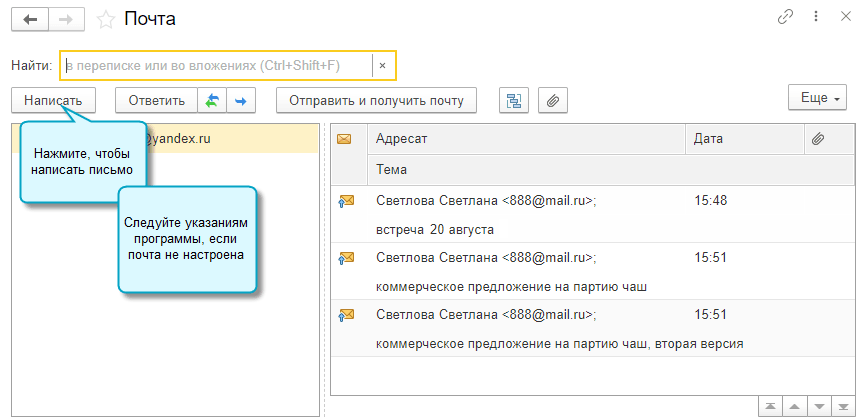Sort by the Дата column header
The image size is (864, 419).
[x=744, y=139]
